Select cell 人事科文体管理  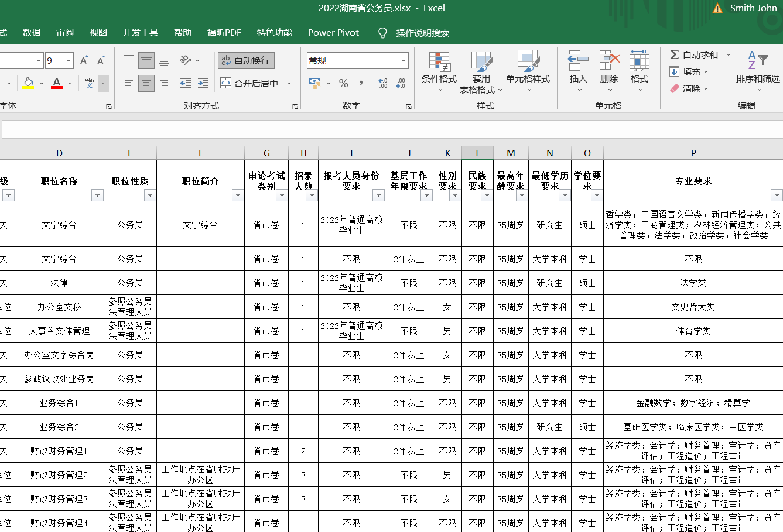(59, 331)
